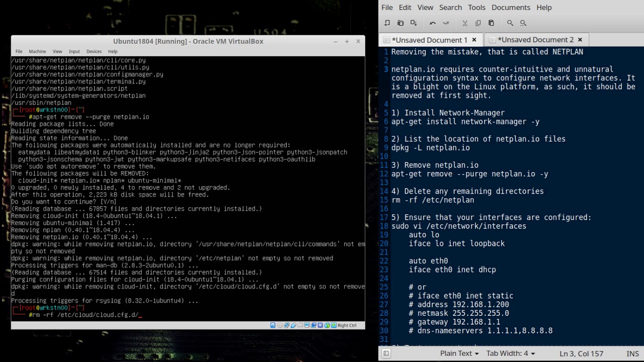
Task: Click VirtualBox network adapters status icon
Action: pos(287,325)
